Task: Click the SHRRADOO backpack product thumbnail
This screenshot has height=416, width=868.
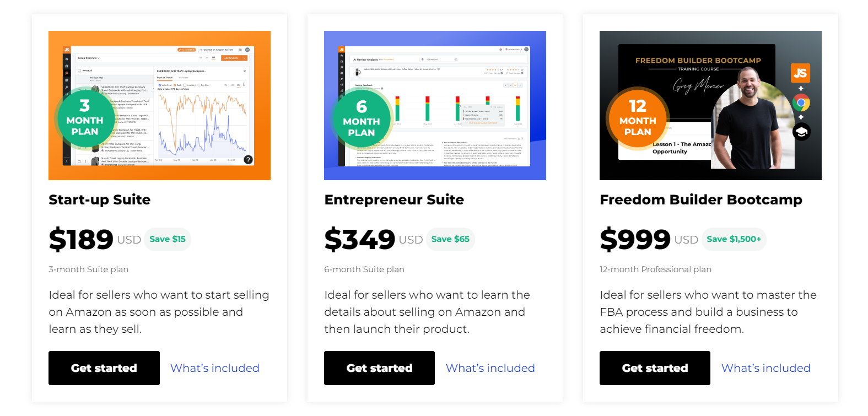Action: (95, 89)
